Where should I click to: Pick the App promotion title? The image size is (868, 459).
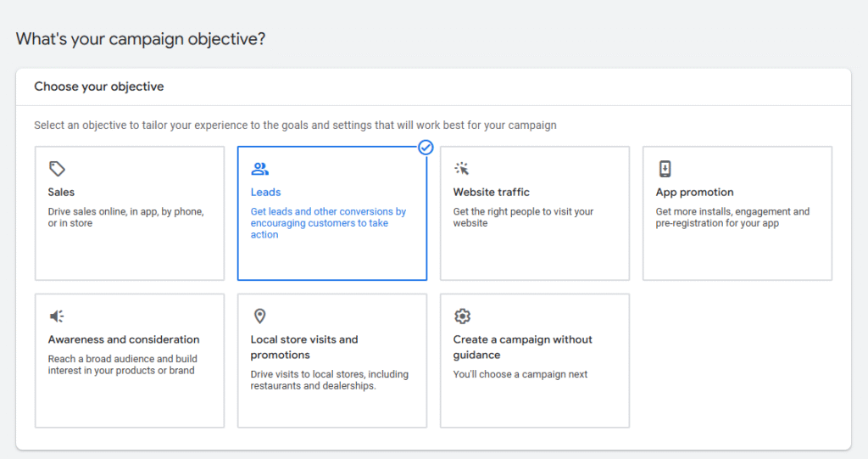(694, 193)
